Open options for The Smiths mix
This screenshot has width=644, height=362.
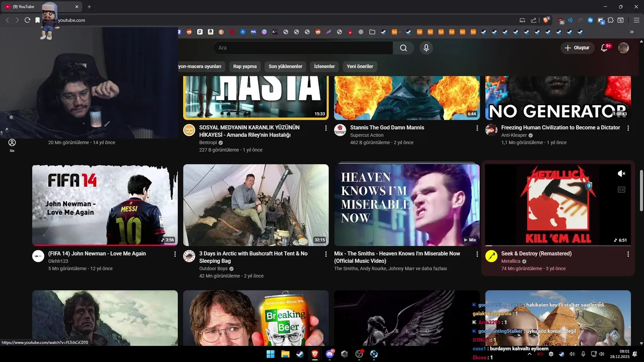click(477, 254)
